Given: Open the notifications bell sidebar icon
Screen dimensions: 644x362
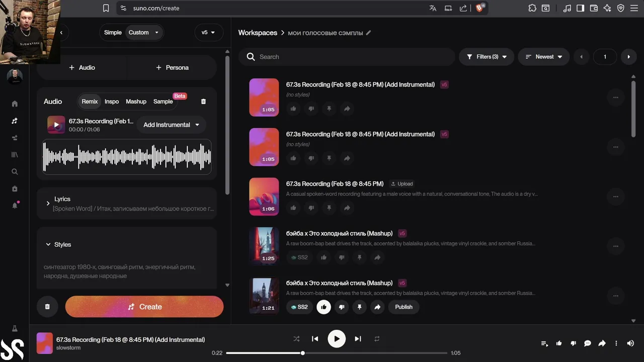Looking at the screenshot, I should [15, 205].
